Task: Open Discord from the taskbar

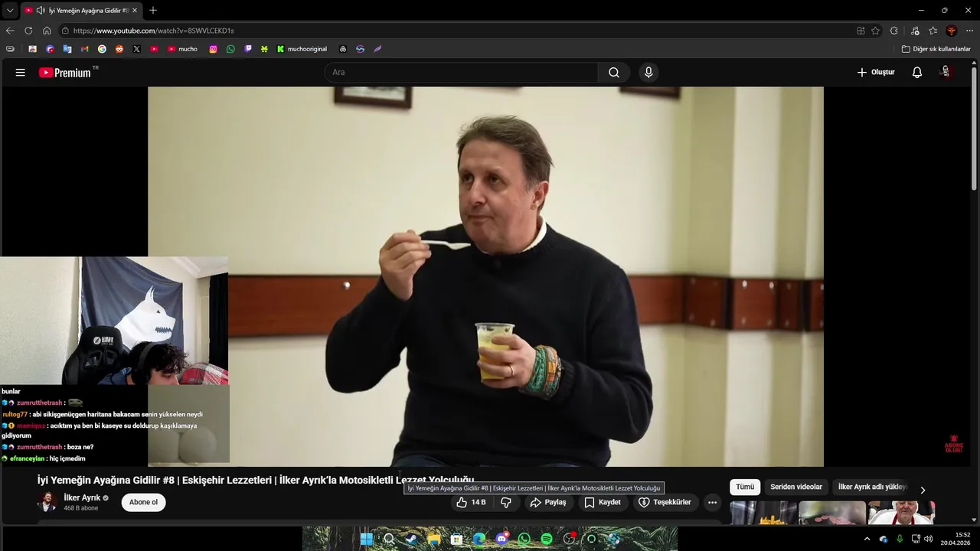Action: (x=501, y=539)
